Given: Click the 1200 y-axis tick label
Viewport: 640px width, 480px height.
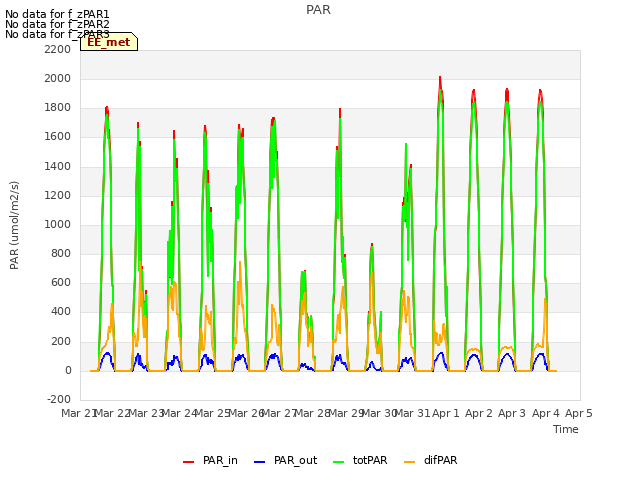Looking at the screenshot, I should (x=58, y=195).
